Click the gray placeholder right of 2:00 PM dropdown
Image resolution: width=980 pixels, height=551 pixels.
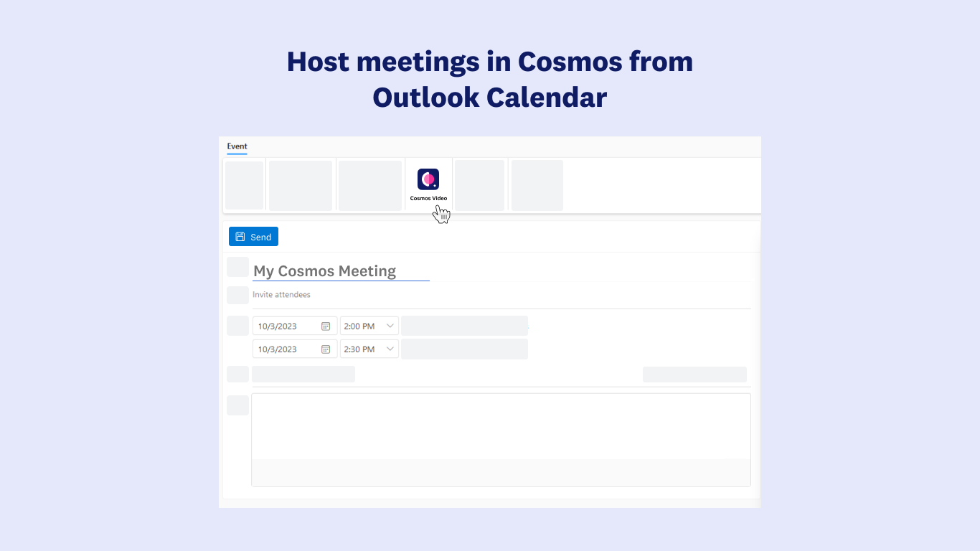[464, 326]
